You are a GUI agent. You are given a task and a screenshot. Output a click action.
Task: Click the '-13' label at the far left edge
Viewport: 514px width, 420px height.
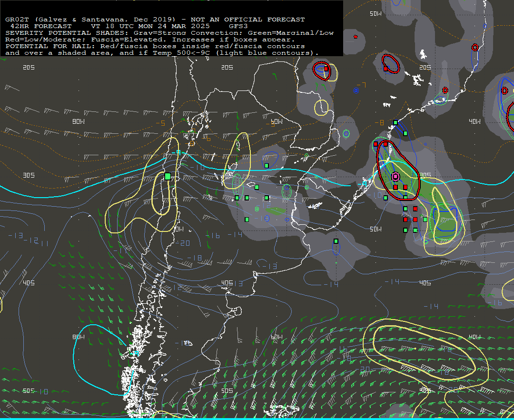coord(15,235)
